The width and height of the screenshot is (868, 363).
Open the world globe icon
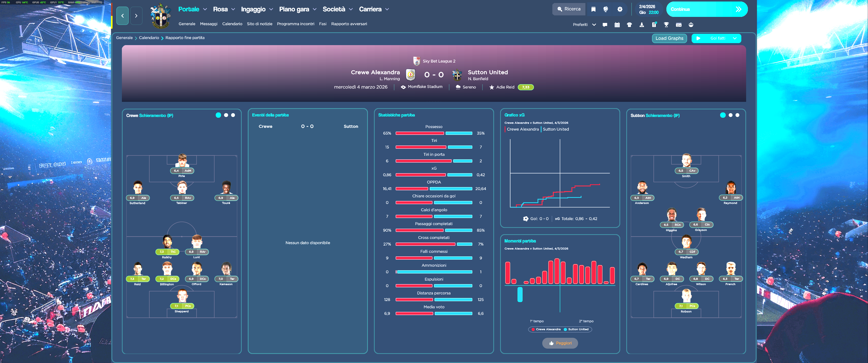click(606, 9)
